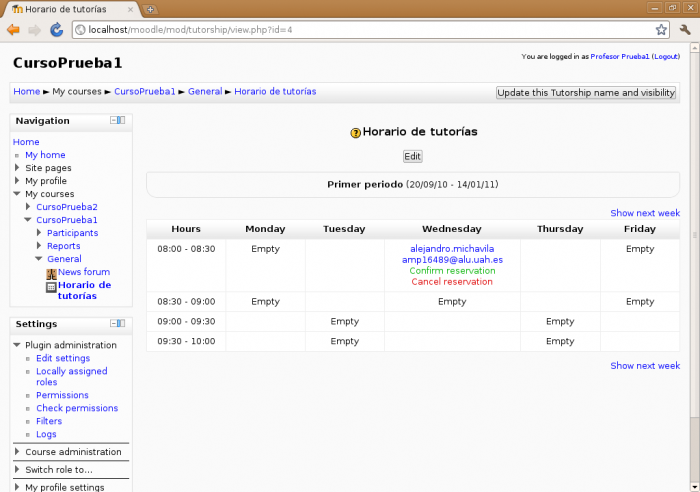This screenshot has width=700, height=492.
Task: Click the Wednesday column header
Action: (x=452, y=229)
